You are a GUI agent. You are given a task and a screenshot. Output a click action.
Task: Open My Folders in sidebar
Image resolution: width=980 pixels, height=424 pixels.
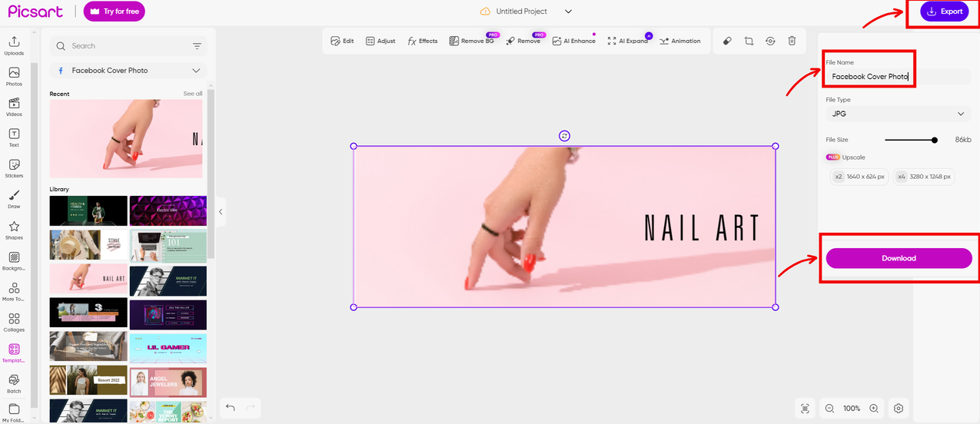click(x=14, y=412)
